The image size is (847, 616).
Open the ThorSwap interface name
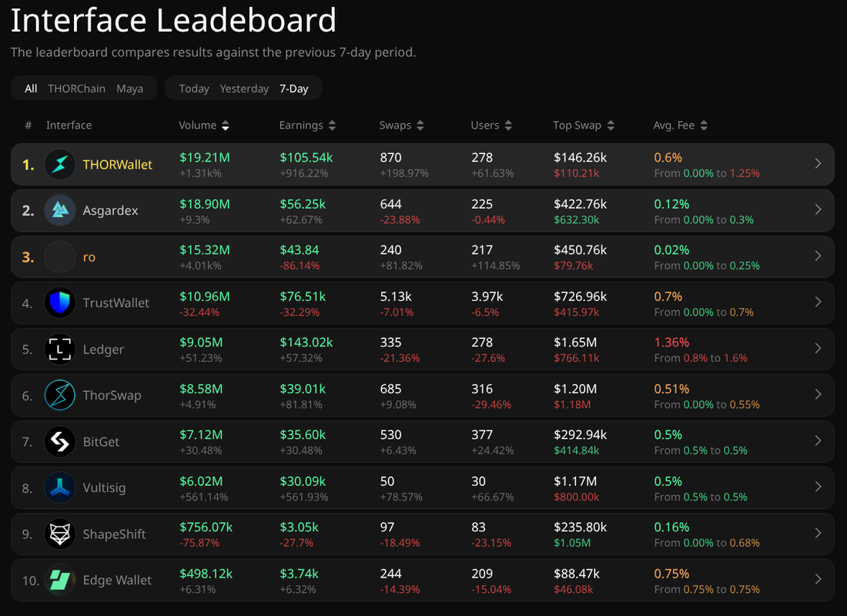(112, 396)
